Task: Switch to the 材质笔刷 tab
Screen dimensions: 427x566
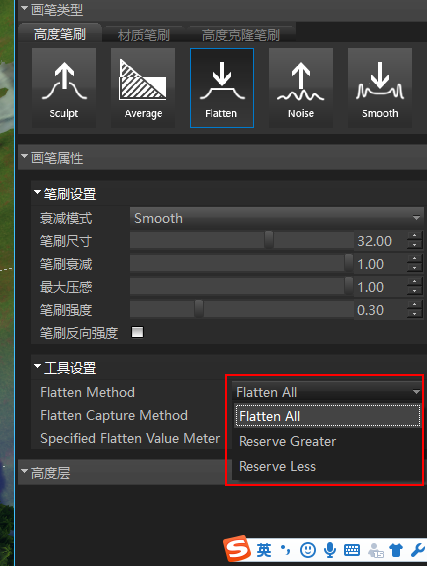Action: [x=144, y=35]
